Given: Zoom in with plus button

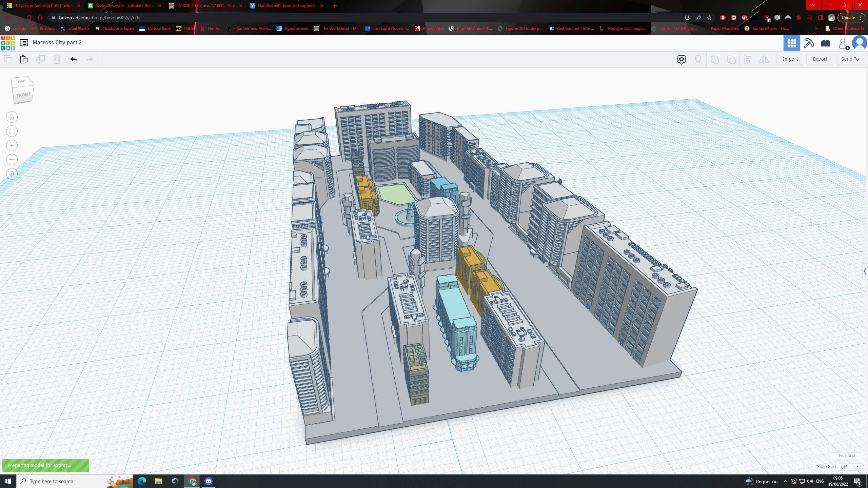Looking at the screenshot, I should pyautogui.click(x=12, y=145).
